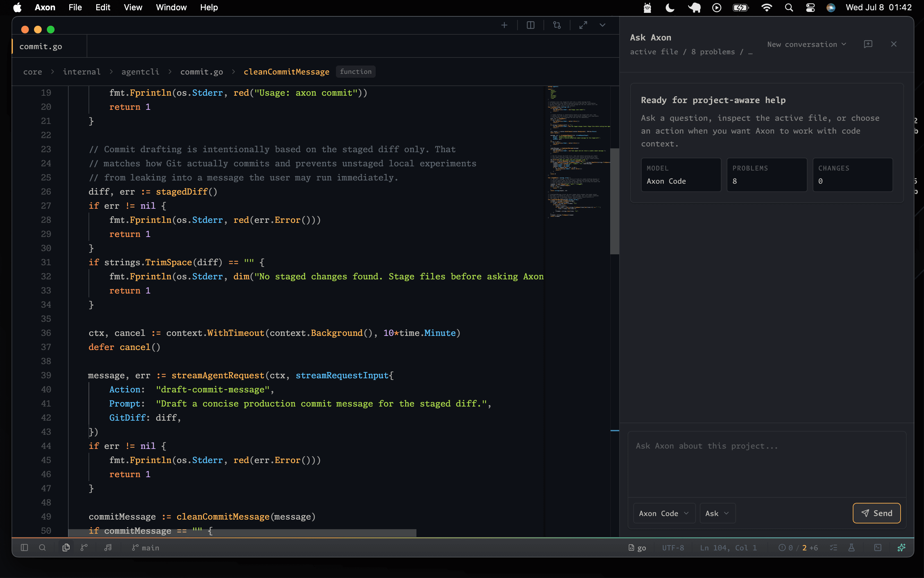
Task: Switch branch by clicking main
Action: tap(145, 548)
